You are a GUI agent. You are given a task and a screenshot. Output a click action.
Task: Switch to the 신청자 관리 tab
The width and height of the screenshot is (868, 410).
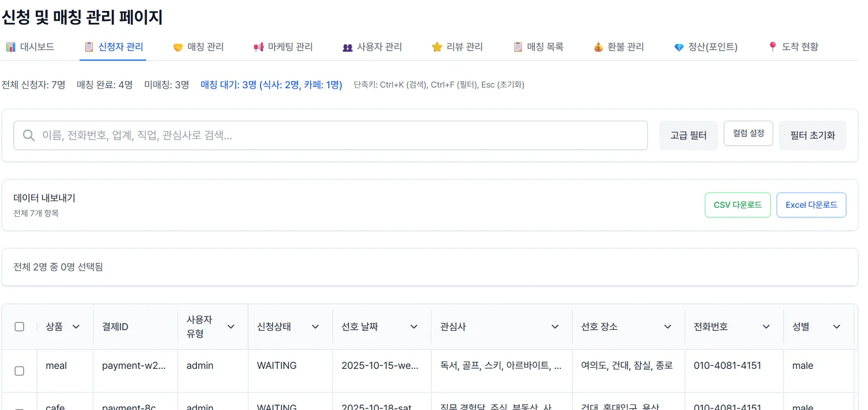click(113, 46)
